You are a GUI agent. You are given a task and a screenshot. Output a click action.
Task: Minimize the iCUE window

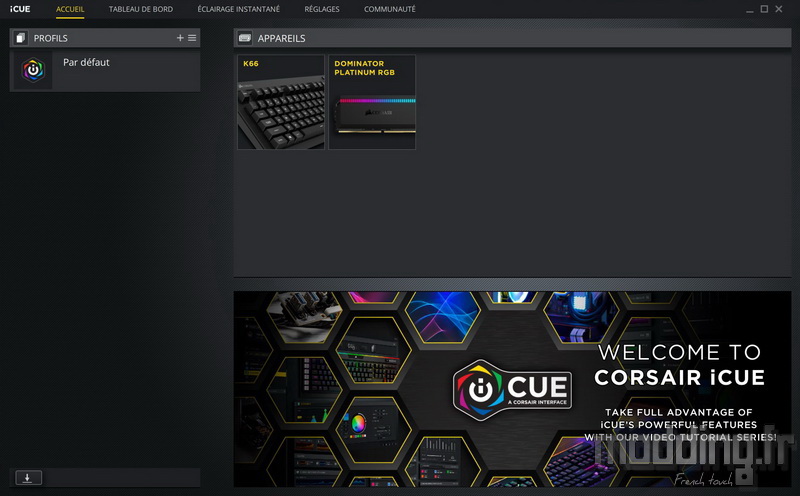click(749, 9)
